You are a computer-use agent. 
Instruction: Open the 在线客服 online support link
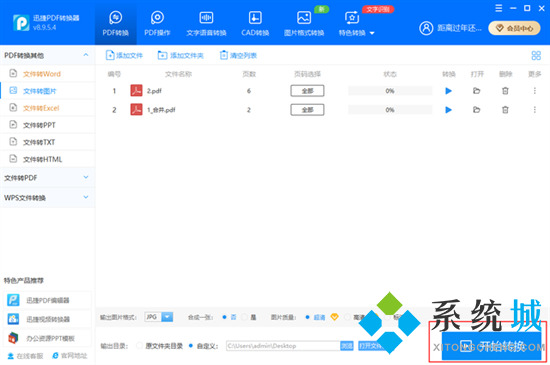[25, 356]
